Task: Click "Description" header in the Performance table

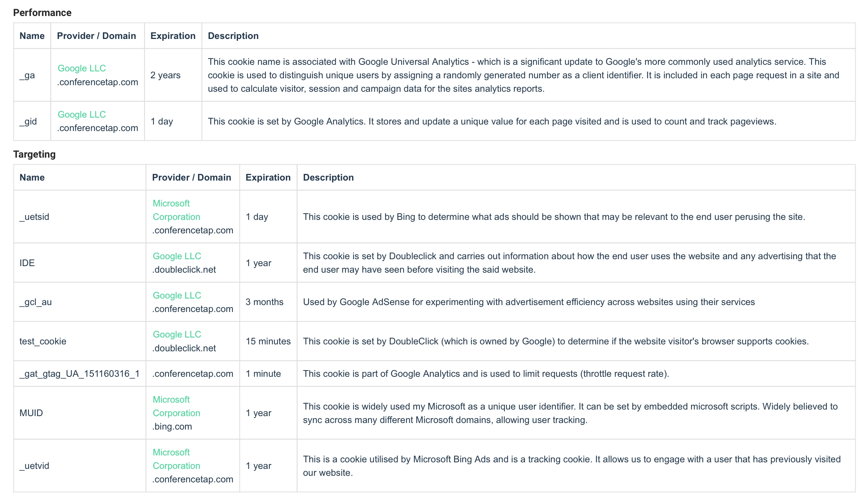Action: coord(233,36)
